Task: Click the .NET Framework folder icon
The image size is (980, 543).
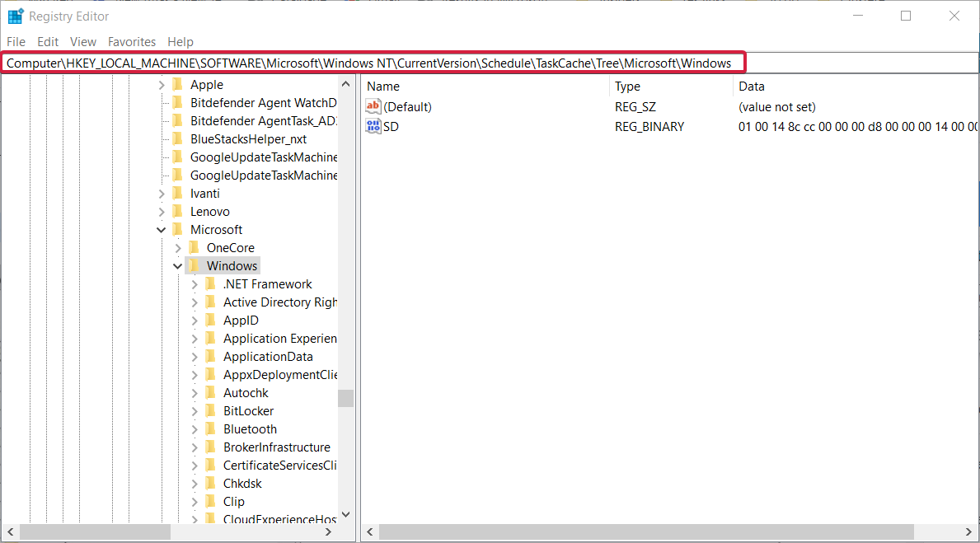Action: (211, 283)
